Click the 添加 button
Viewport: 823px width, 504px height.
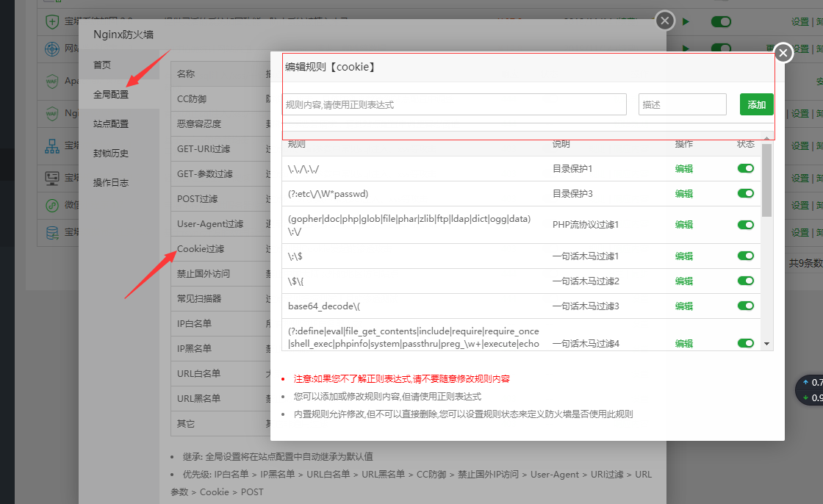(756, 104)
